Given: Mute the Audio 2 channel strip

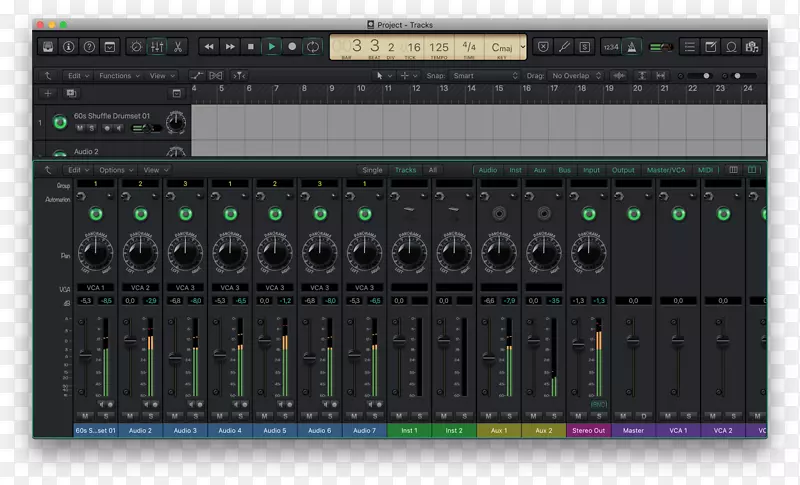Looking at the screenshot, I should [132, 416].
